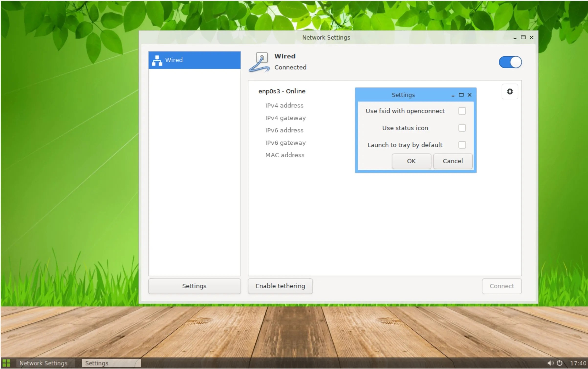Open the green start menu icon
Viewport: 588px width, 369px height.
tap(6, 363)
